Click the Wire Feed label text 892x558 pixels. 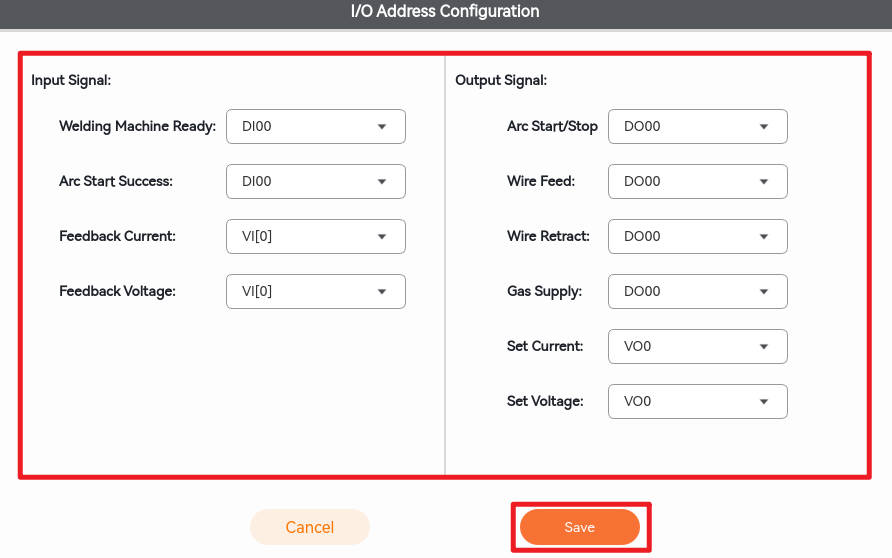pyautogui.click(x=541, y=182)
